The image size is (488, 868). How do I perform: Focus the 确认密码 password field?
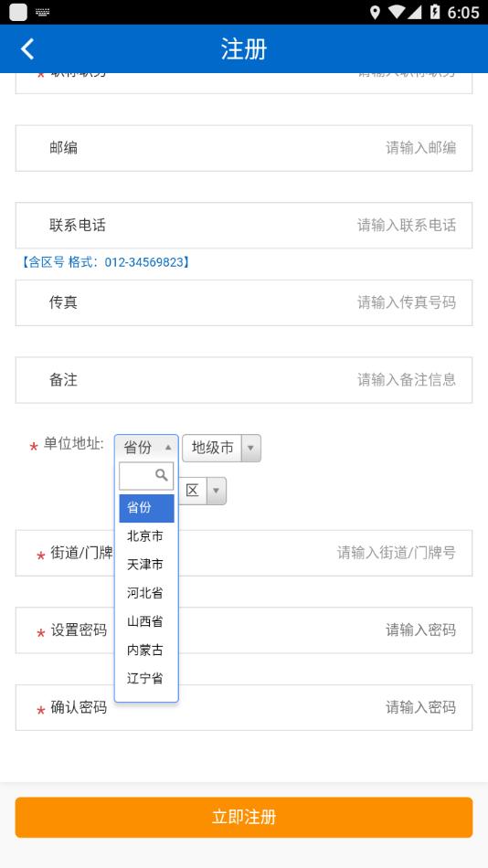[244, 707]
